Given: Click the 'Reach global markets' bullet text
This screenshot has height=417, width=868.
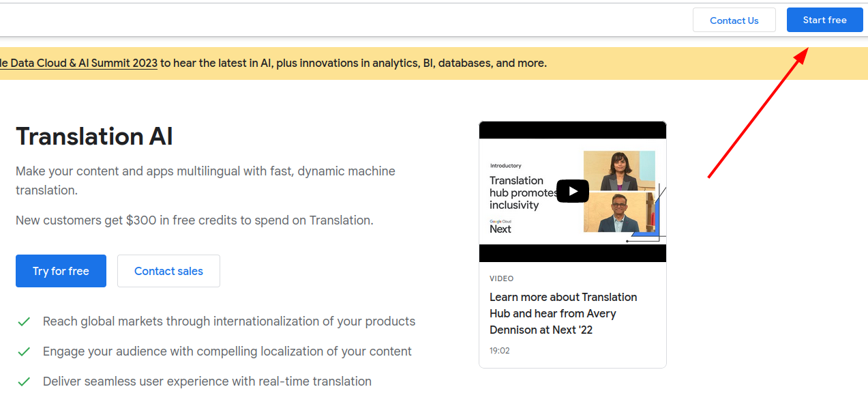Looking at the screenshot, I should [229, 321].
